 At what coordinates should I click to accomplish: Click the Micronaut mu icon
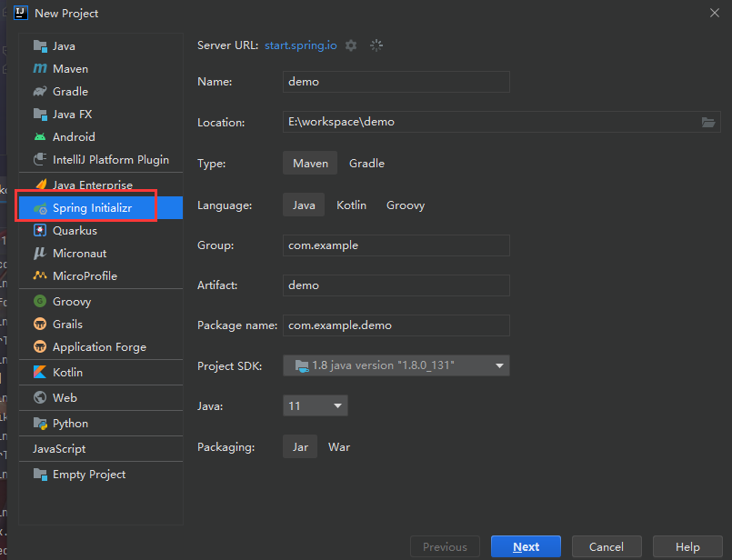pos(40,254)
